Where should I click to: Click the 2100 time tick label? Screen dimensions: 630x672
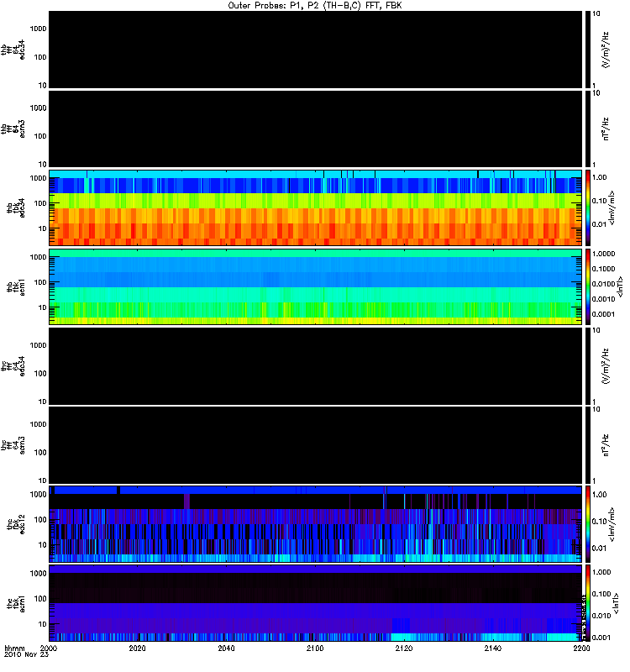pos(315,648)
